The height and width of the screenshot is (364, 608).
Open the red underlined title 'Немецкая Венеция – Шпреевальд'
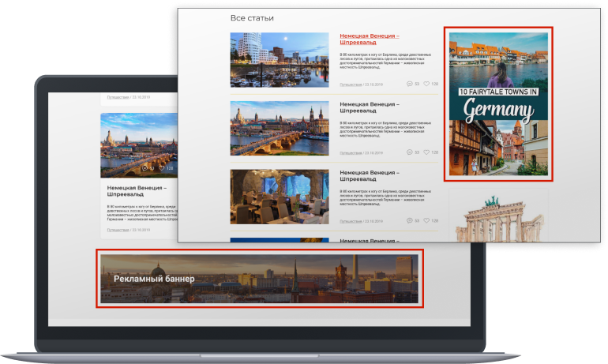(x=369, y=39)
